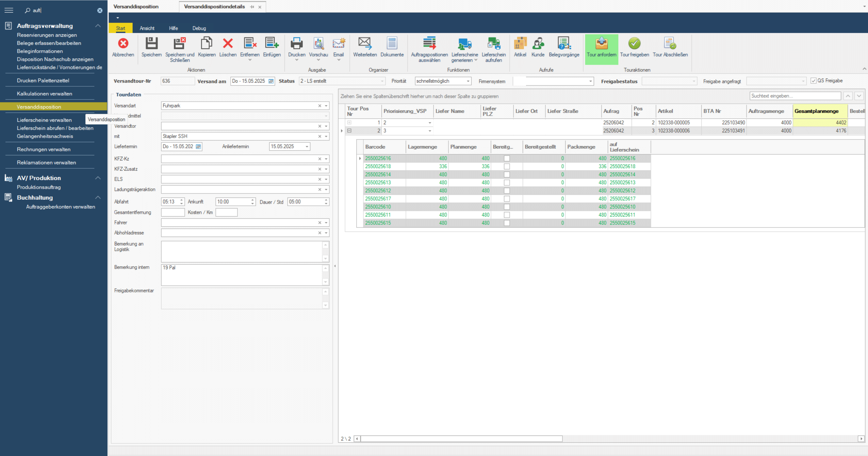
Task: Click the Drucken printer icon
Action: point(296,44)
